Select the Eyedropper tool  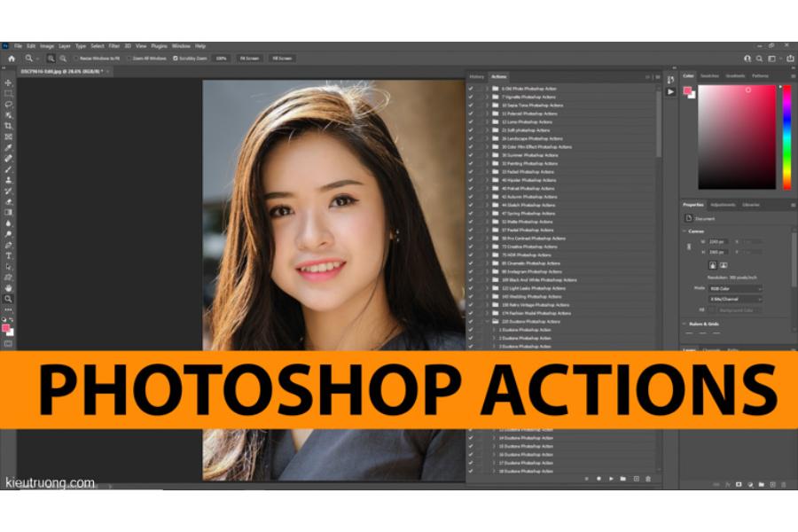pos(8,148)
